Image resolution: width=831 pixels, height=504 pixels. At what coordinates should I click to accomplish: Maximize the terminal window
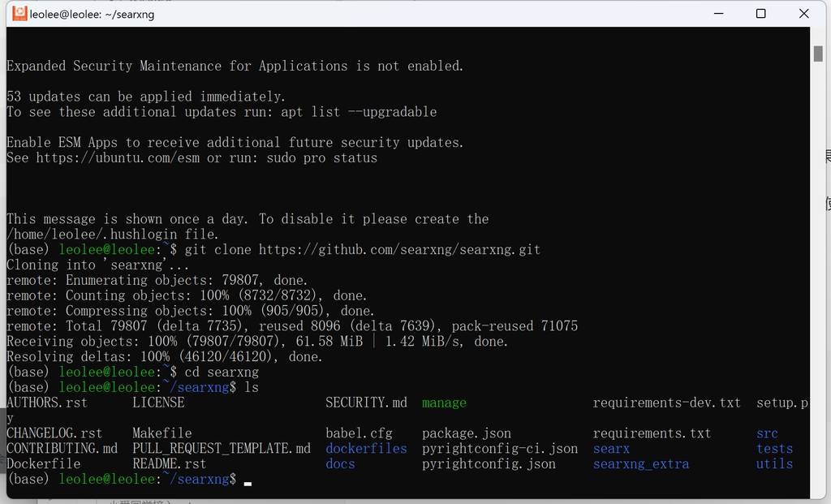(760, 14)
